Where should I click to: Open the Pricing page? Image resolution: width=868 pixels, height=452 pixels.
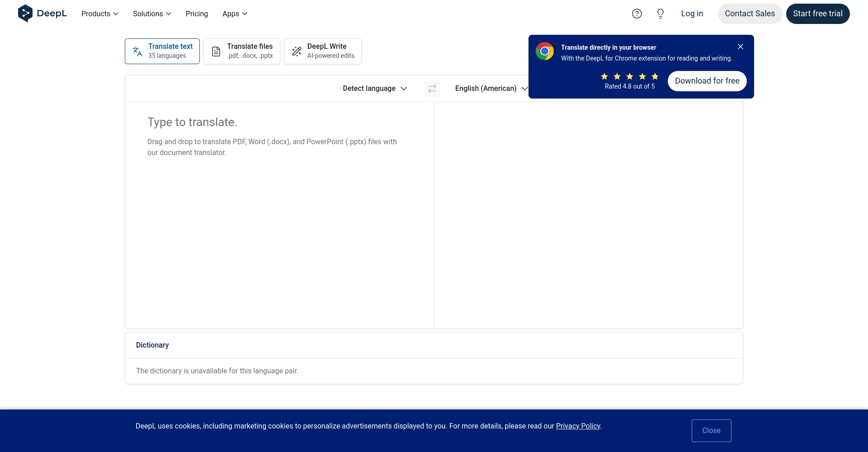coord(197,14)
